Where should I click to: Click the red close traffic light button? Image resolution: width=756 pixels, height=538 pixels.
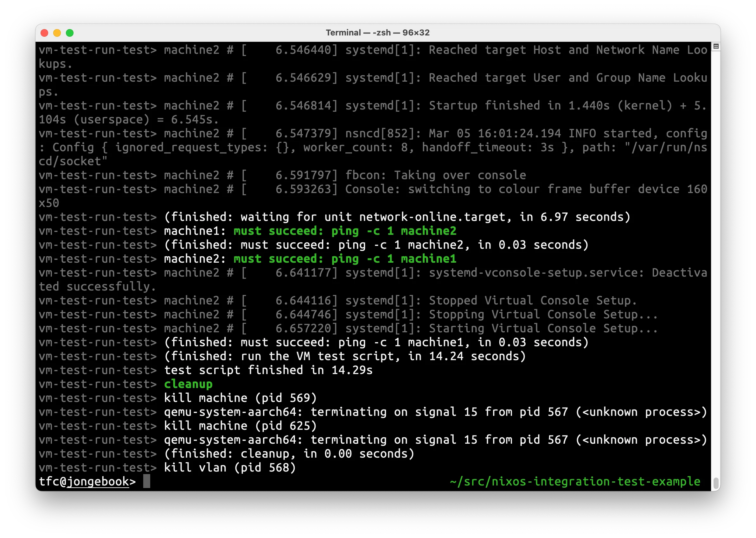[44, 33]
